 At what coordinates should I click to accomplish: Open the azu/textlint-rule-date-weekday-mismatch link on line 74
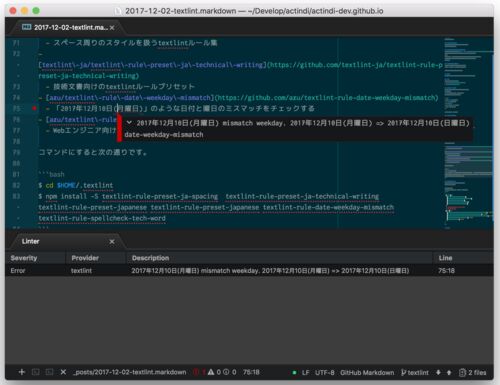point(129,98)
